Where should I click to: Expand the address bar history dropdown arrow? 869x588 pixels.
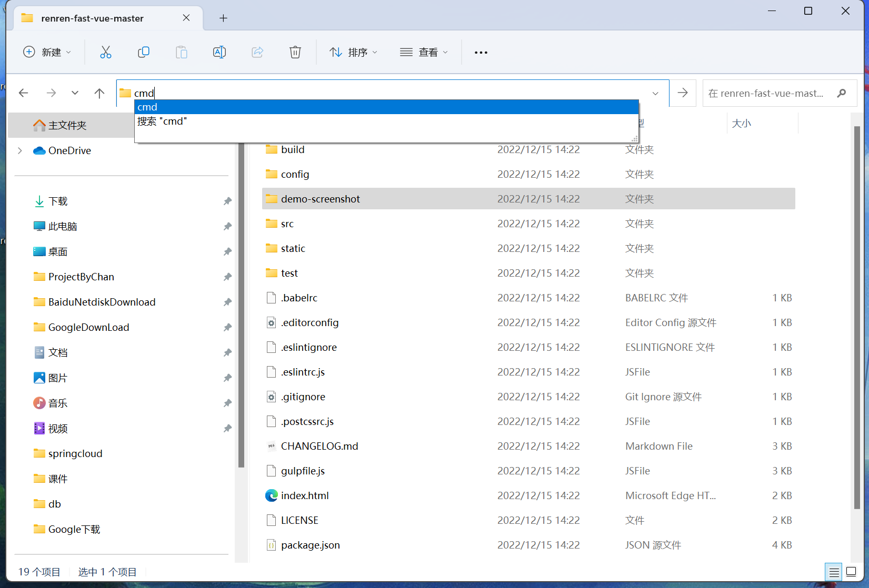[655, 93]
